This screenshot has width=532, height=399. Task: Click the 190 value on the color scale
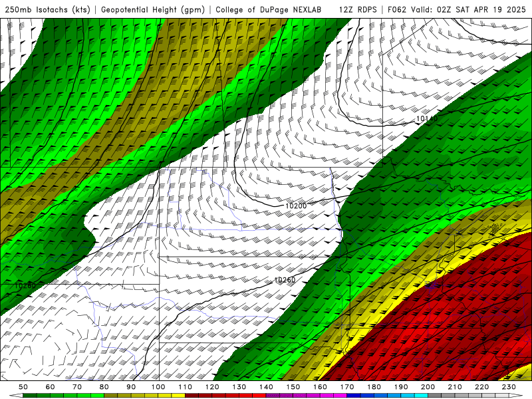tap(401, 387)
